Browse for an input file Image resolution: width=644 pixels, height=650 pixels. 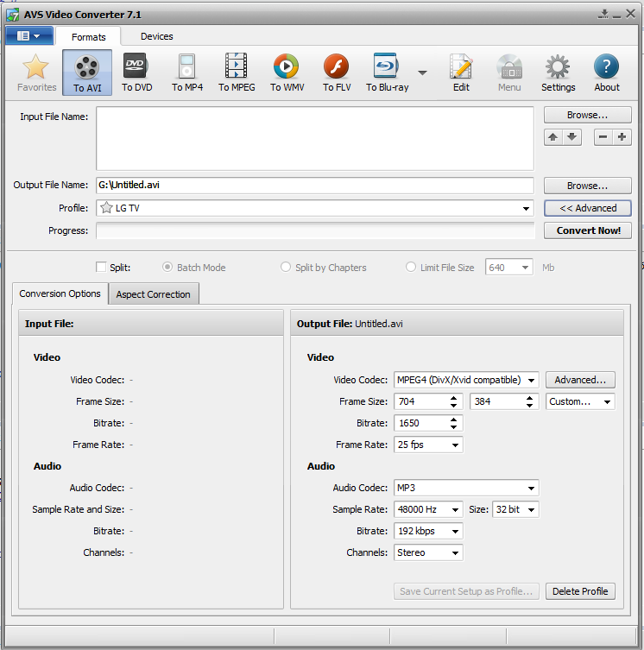(x=588, y=115)
